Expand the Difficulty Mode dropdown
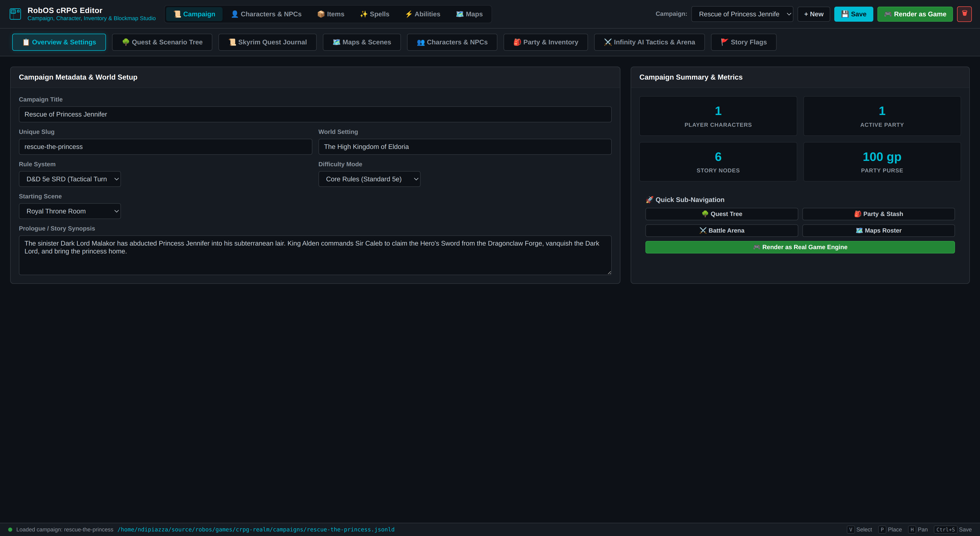 pyautogui.click(x=369, y=179)
